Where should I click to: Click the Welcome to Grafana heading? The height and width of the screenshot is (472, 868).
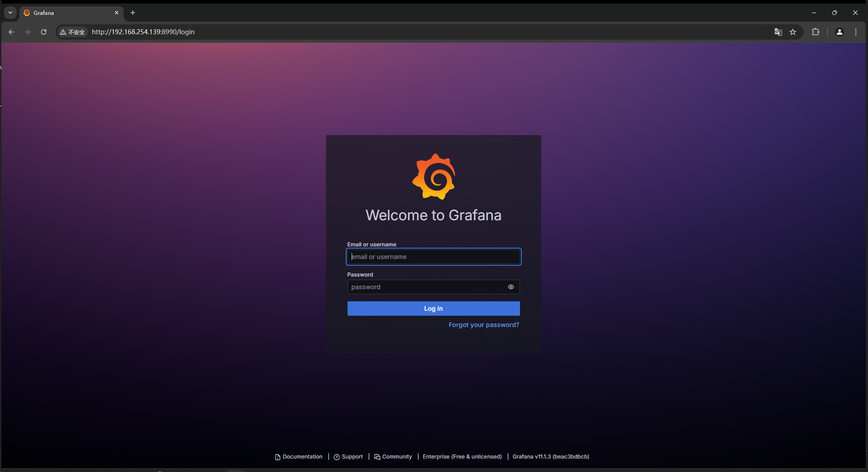pos(434,215)
